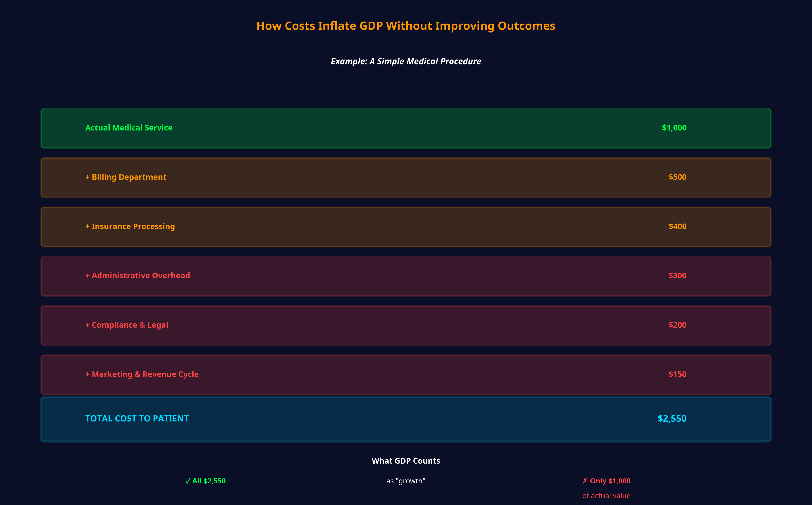812x505 pixels.
Task: Click the $200 compliance amount
Action: tap(677, 325)
